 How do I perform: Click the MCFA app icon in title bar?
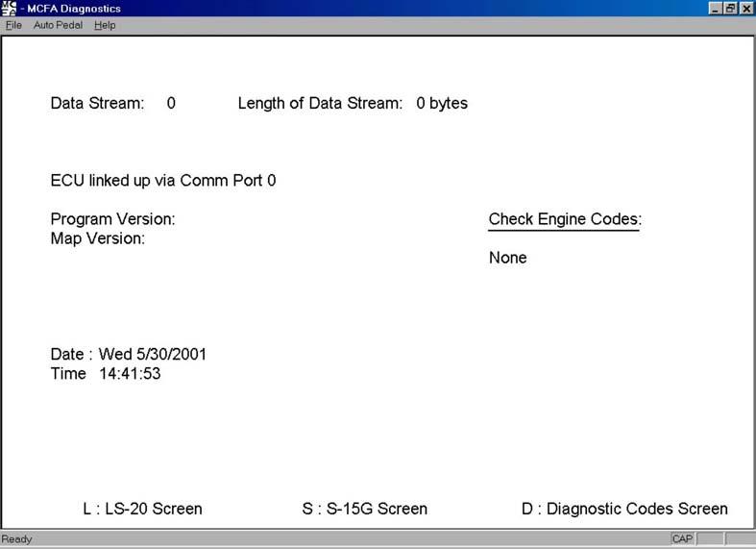(9, 9)
